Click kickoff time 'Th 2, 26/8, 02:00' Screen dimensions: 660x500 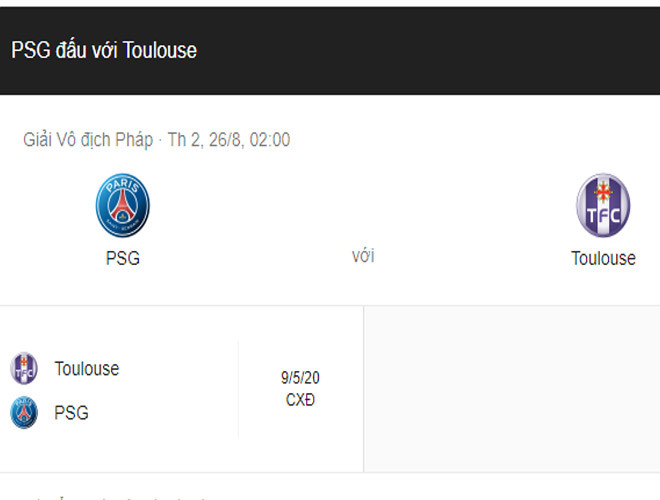pyautogui.click(x=229, y=140)
